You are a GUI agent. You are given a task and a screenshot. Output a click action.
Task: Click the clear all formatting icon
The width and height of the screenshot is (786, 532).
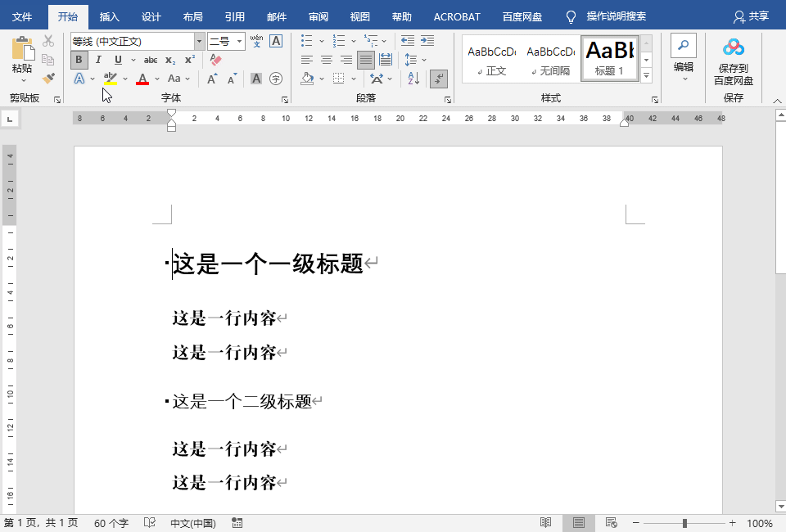[215, 60]
